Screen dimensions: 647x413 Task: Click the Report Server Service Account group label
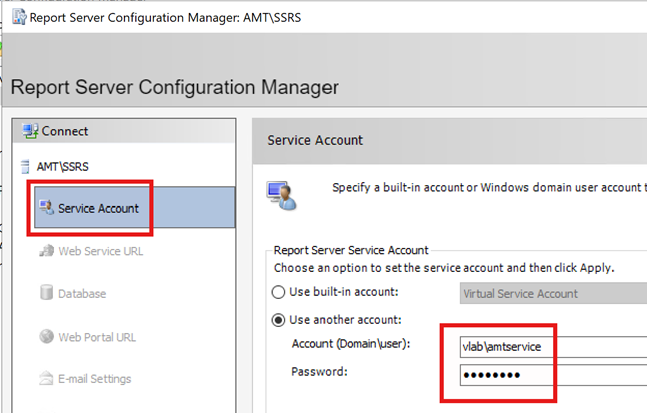351,250
